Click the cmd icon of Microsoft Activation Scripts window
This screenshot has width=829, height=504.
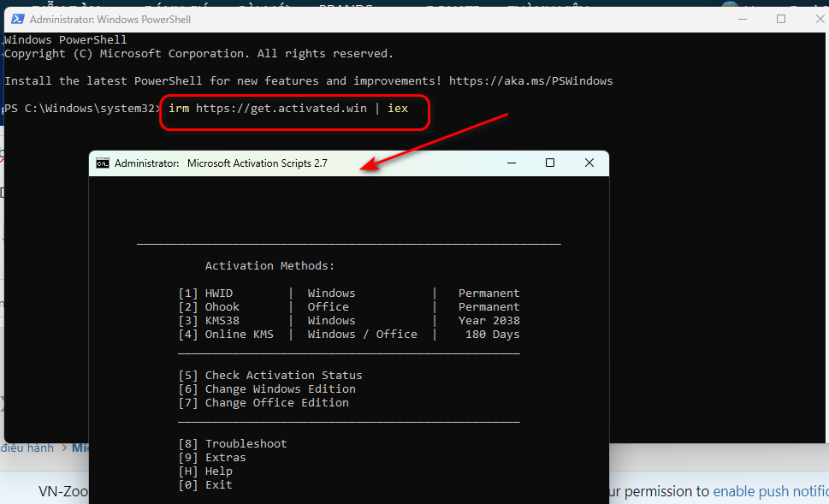pyautogui.click(x=102, y=163)
